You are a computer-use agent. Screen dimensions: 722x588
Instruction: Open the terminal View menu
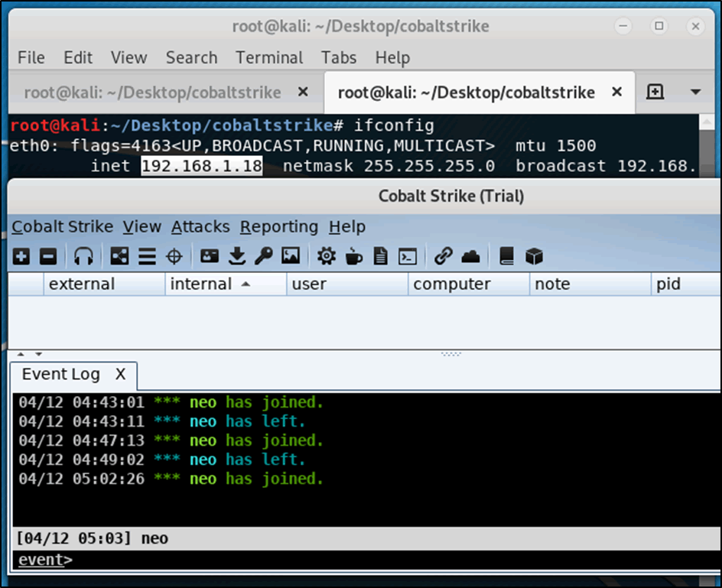pos(129,57)
